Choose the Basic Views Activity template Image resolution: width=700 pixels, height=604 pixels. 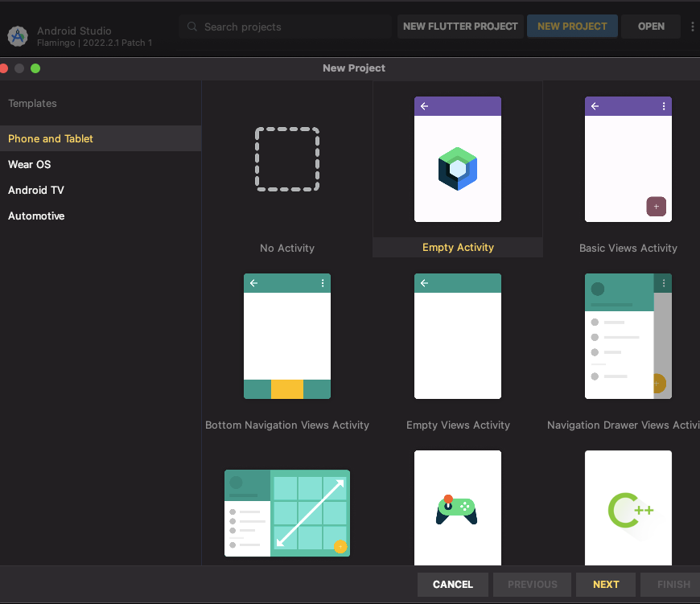pyautogui.click(x=628, y=159)
